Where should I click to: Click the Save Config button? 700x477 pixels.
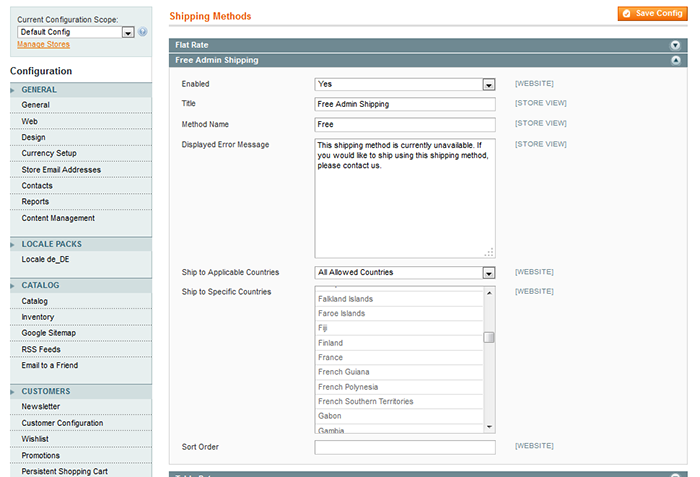(x=653, y=13)
